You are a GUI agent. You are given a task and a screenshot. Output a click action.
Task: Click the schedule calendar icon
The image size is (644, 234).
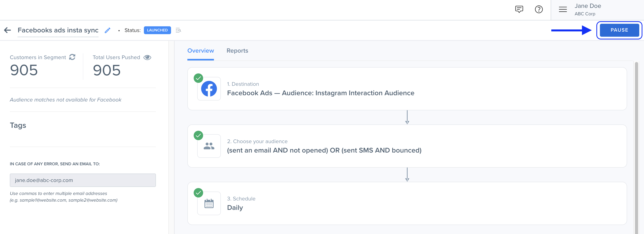pos(209,204)
